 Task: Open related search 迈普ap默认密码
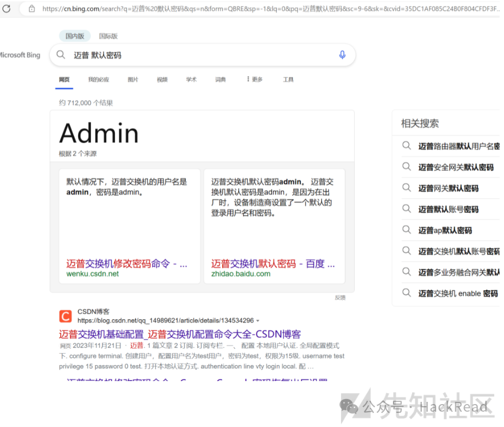pyautogui.click(x=445, y=231)
